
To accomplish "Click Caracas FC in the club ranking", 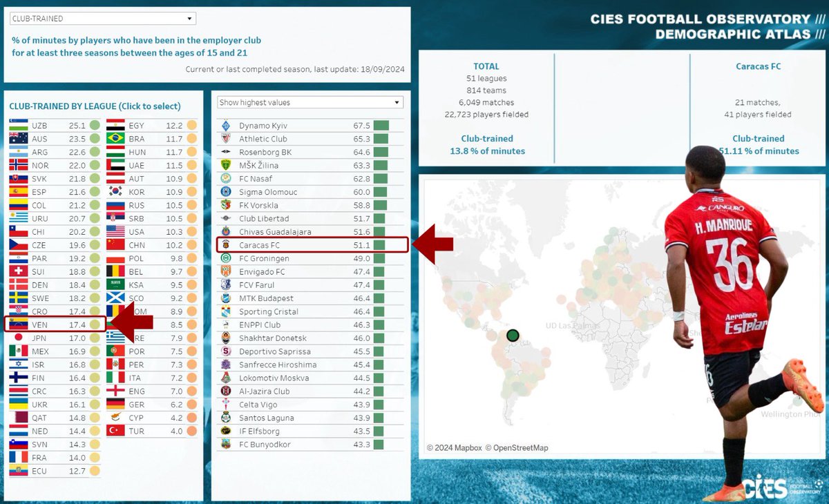I will pyautogui.click(x=312, y=245).
